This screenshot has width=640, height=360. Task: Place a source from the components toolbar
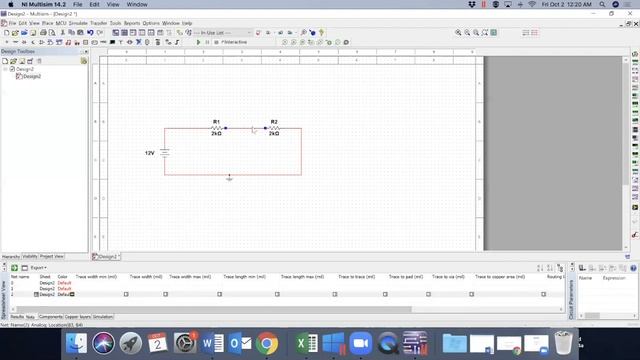(x=7, y=42)
